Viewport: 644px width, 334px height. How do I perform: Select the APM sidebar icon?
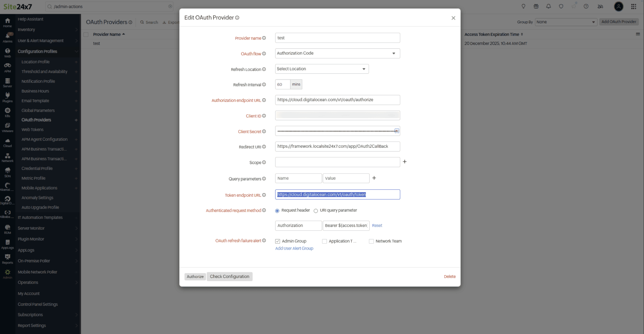point(7,67)
